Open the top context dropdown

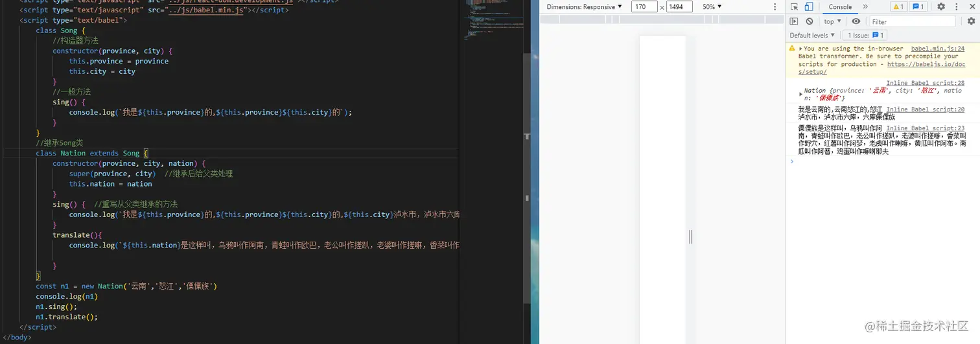(x=832, y=21)
